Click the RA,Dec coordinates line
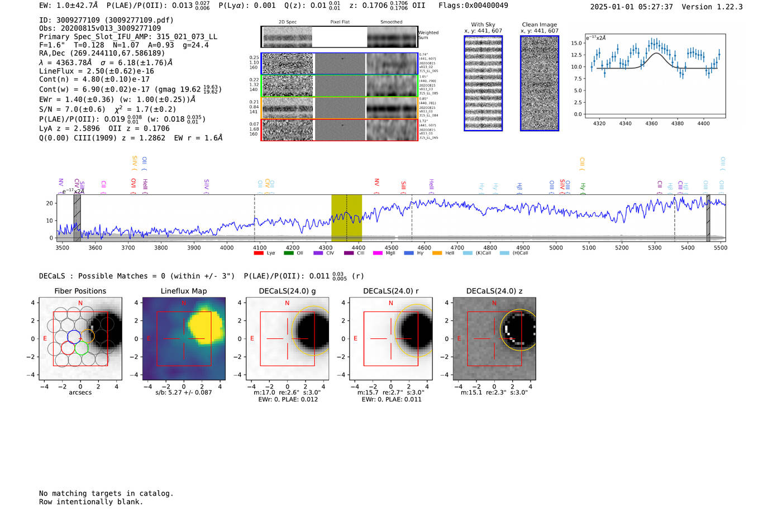The height and width of the screenshot is (532, 782). click(102, 54)
